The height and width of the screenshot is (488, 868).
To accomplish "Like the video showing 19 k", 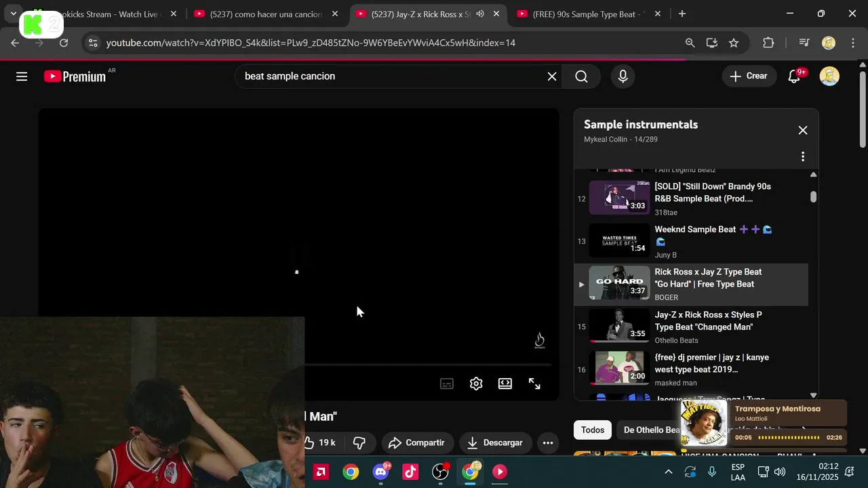I will pyautogui.click(x=320, y=443).
